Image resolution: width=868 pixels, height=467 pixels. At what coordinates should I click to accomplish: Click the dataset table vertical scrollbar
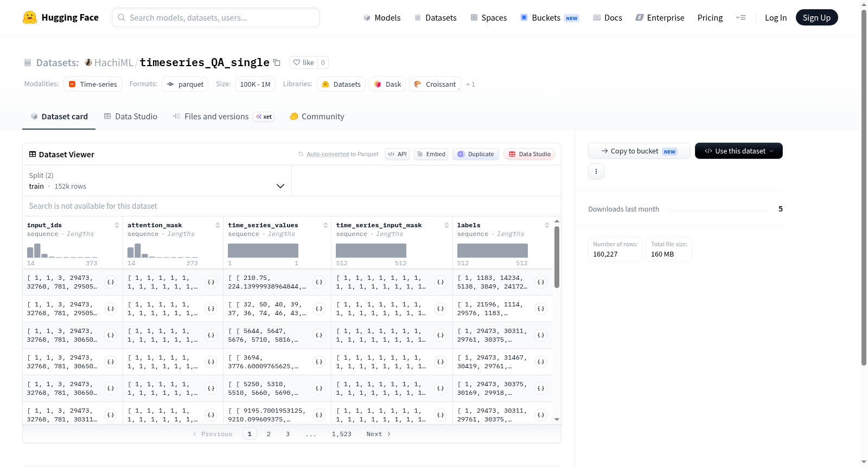[x=557, y=257]
